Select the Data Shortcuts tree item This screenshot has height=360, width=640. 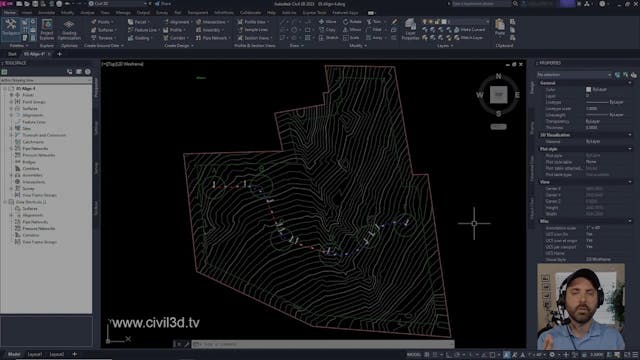point(31,202)
